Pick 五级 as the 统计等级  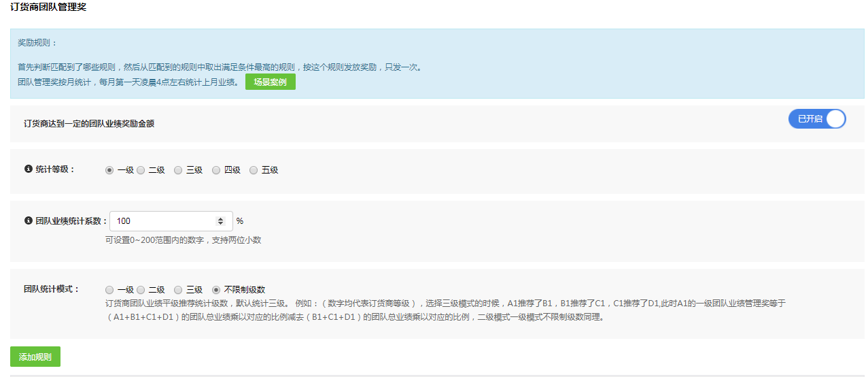pyautogui.click(x=254, y=170)
